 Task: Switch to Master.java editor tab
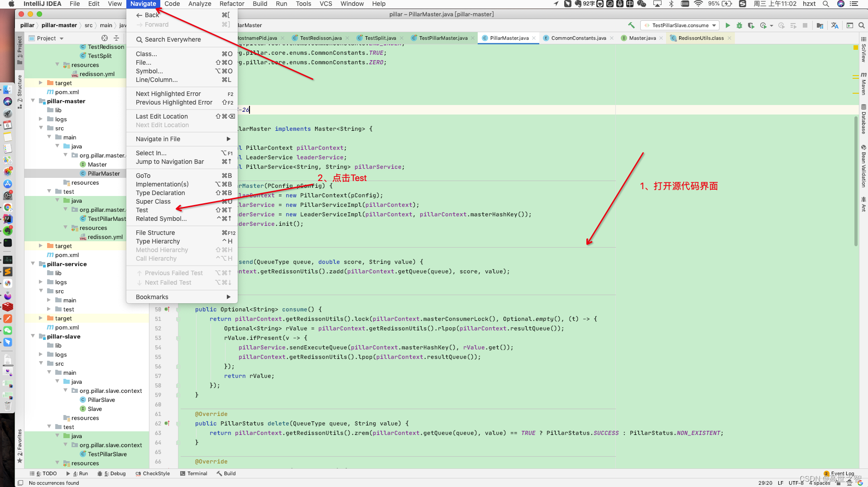click(x=642, y=38)
